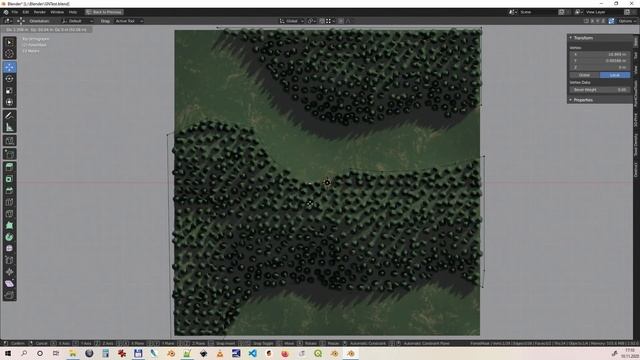
Task: Toggle mesh mirror Z
Action: coord(604,21)
